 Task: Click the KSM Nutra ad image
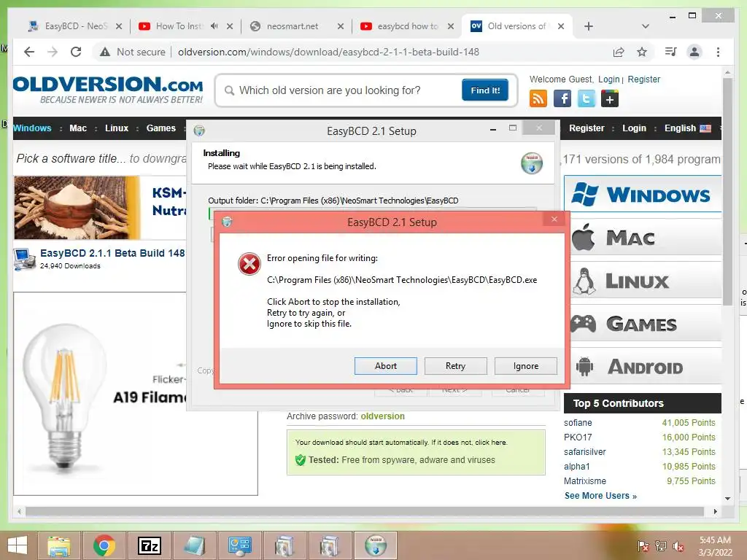click(100, 208)
